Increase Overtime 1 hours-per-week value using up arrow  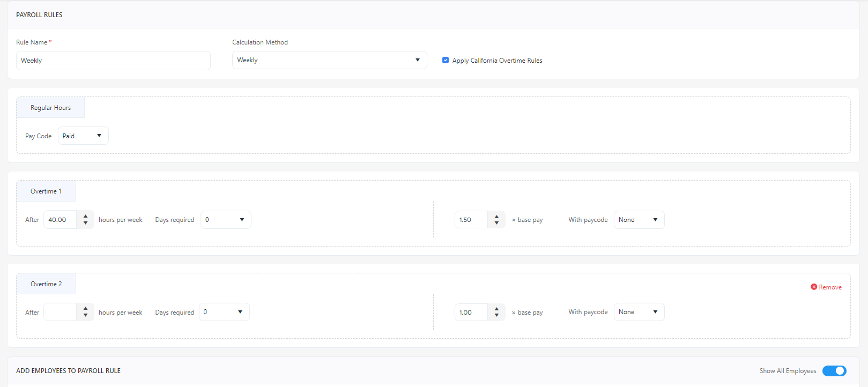coord(85,217)
